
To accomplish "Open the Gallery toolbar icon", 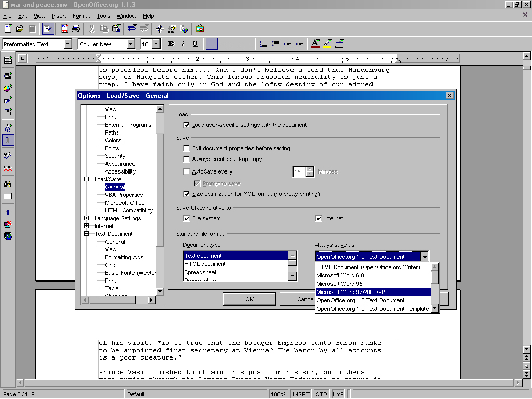I will click(200, 29).
